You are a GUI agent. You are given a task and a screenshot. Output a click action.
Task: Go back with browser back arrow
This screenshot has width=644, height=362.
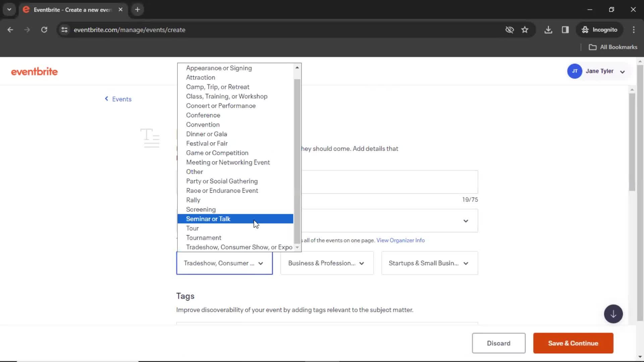[10, 30]
